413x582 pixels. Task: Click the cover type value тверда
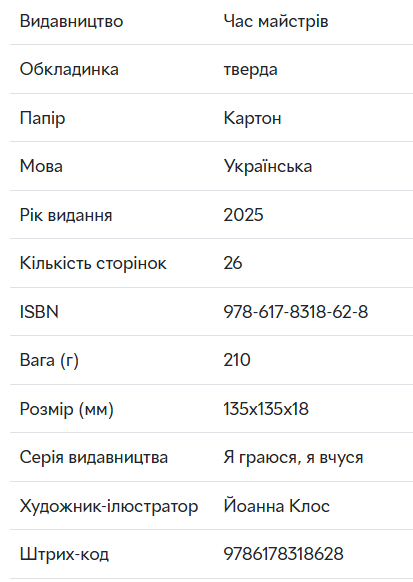tap(250, 70)
